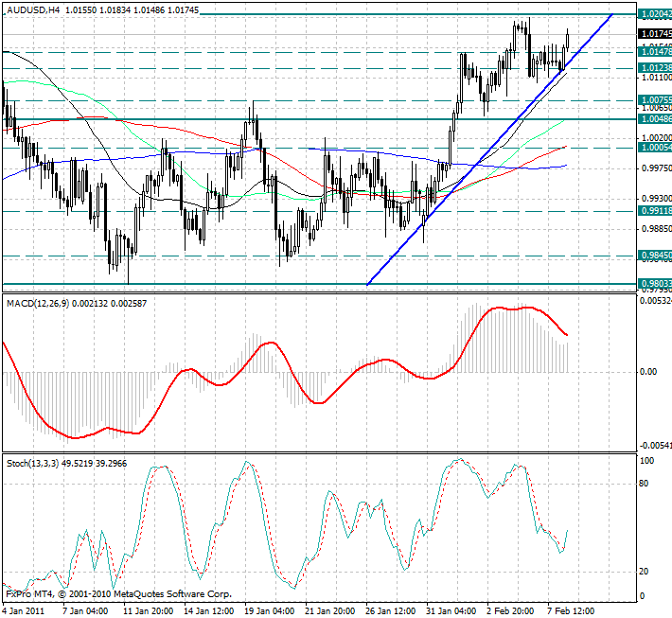Viewport: 672px width, 618px height.
Task: Click the '26 Jan 12:00' time label
Action: point(391,610)
